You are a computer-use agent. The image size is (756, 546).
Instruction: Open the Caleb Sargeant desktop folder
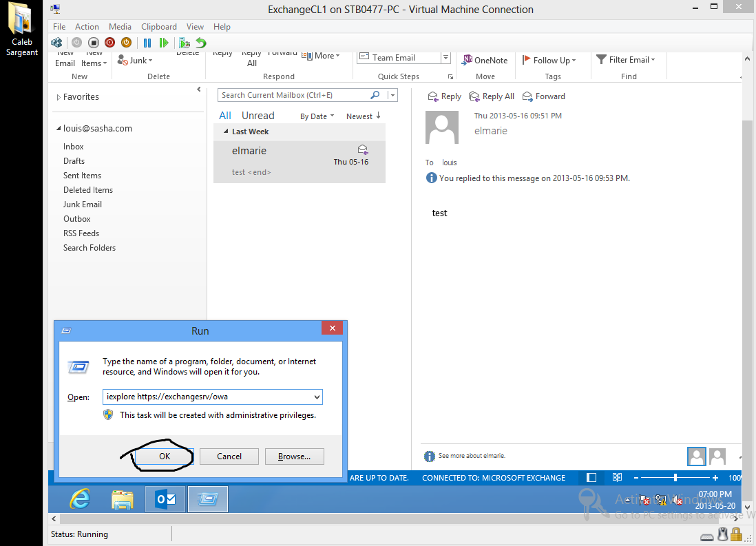22,30
